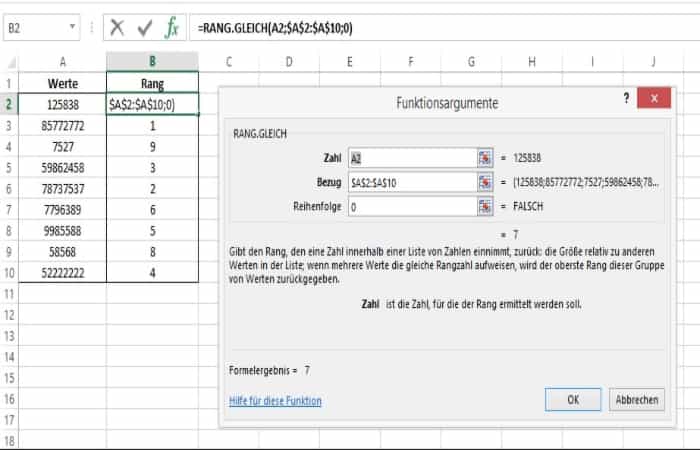Screen dimensions: 700x450
Task: Select rank cell next to 7796389
Action: click(152, 210)
